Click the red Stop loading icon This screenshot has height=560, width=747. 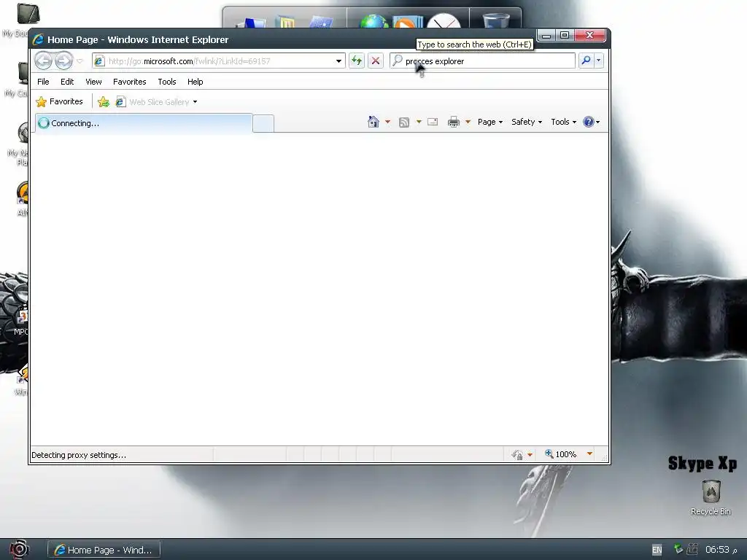[x=376, y=61]
